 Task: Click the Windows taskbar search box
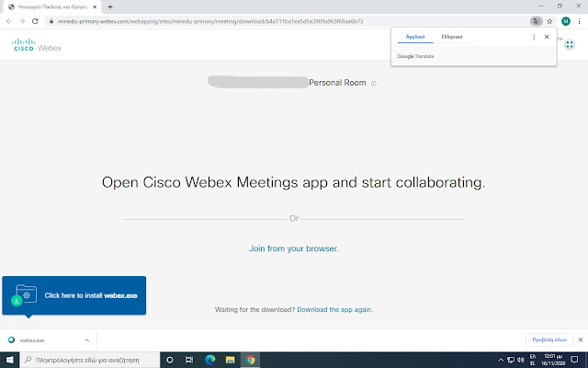click(x=90, y=360)
